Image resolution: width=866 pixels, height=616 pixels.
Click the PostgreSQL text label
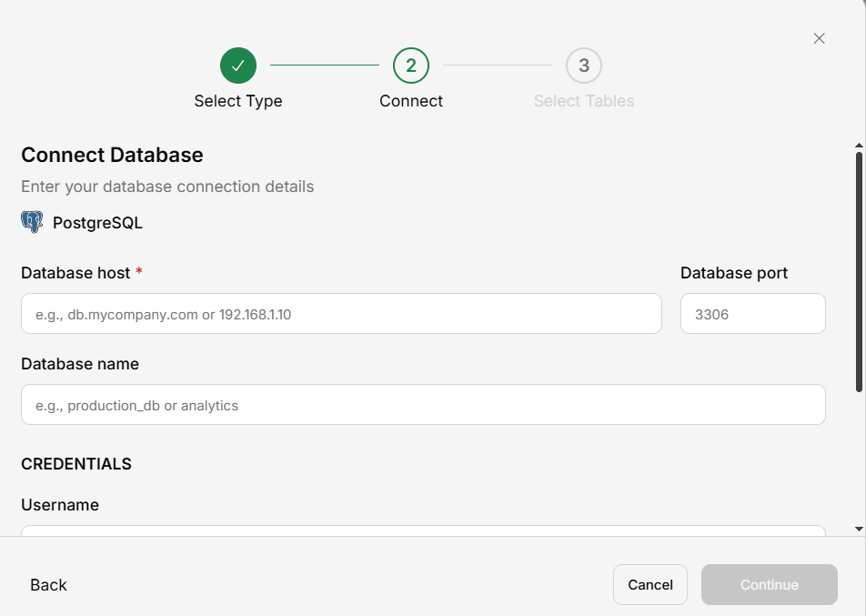(x=97, y=223)
